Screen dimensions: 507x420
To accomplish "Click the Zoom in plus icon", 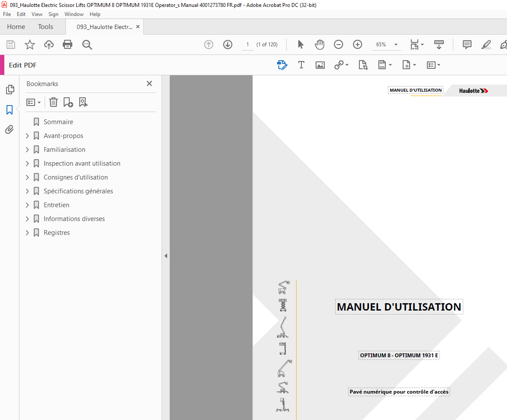I will [x=357, y=45].
